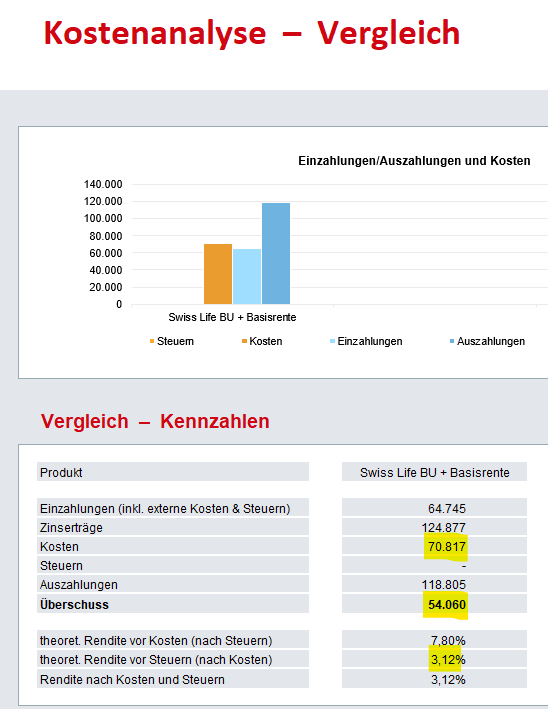Click the 140.000 y-axis label
Screen dimensions: 548x709
tap(103, 184)
